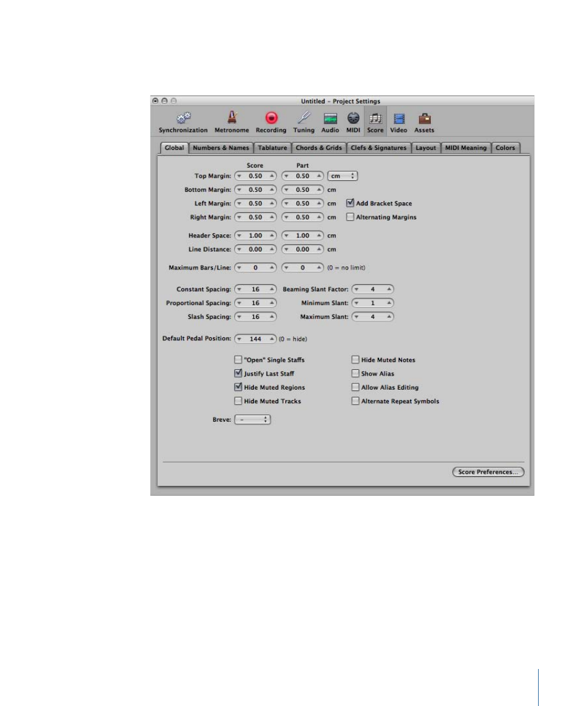This screenshot has width=588, height=706.
Task: Enable Show Alias checkbox
Action: coord(355,373)
